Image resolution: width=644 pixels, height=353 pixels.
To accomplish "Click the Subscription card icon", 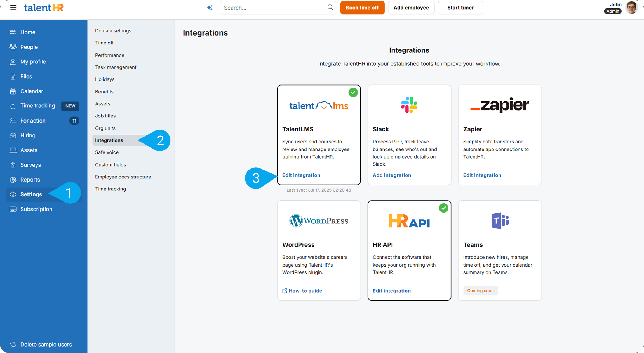I will [13, 209].
